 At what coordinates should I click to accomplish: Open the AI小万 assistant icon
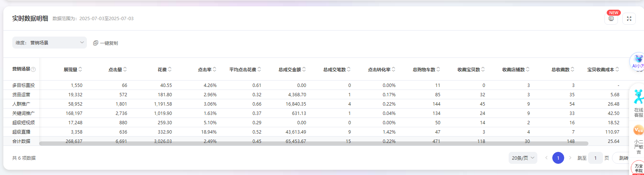click(x=638, y=60)
